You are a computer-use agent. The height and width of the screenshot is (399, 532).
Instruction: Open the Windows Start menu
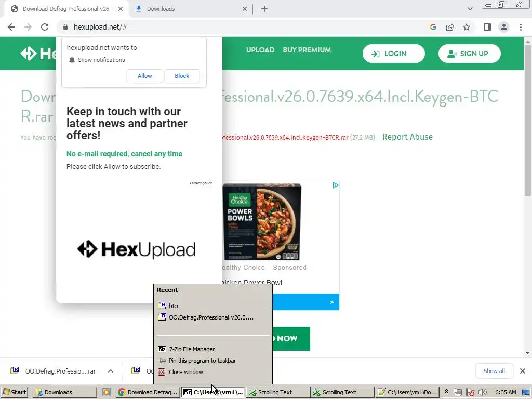coord(14,393)
